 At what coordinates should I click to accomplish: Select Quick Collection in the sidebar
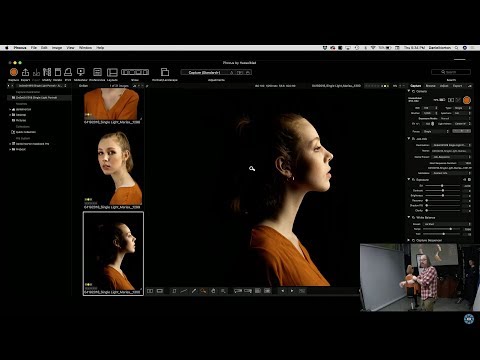coord(25,132)
